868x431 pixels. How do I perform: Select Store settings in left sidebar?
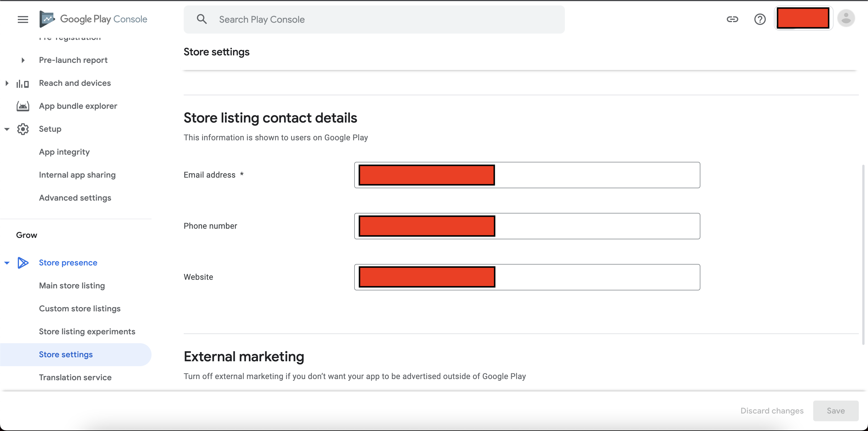65,354
